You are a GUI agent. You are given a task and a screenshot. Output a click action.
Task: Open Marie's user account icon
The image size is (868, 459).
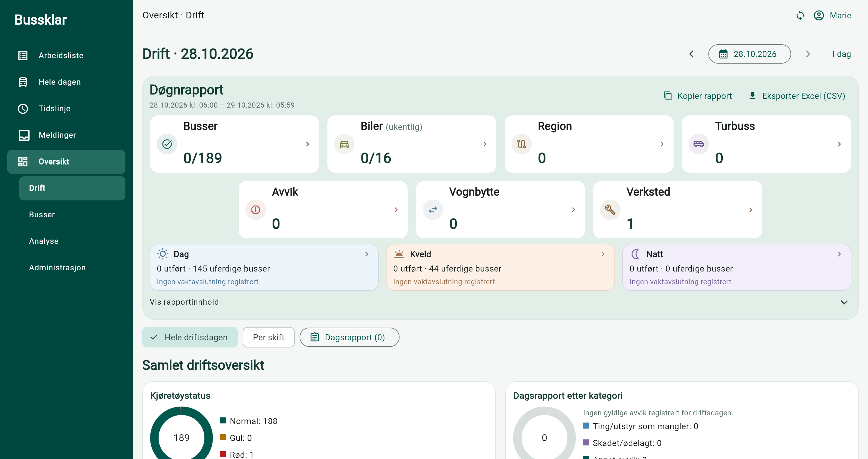(819, 15)
